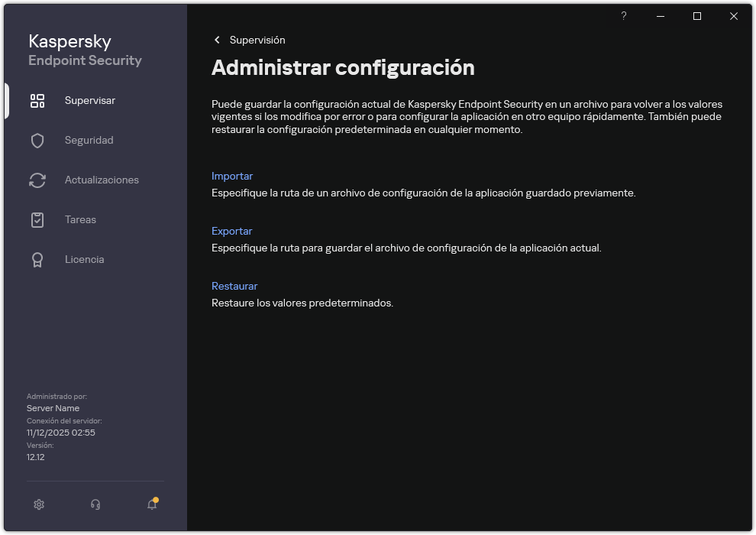This screenshot has height=535, width=756.
Task: Select the Supervisar section icon
Action: point(37,100)
